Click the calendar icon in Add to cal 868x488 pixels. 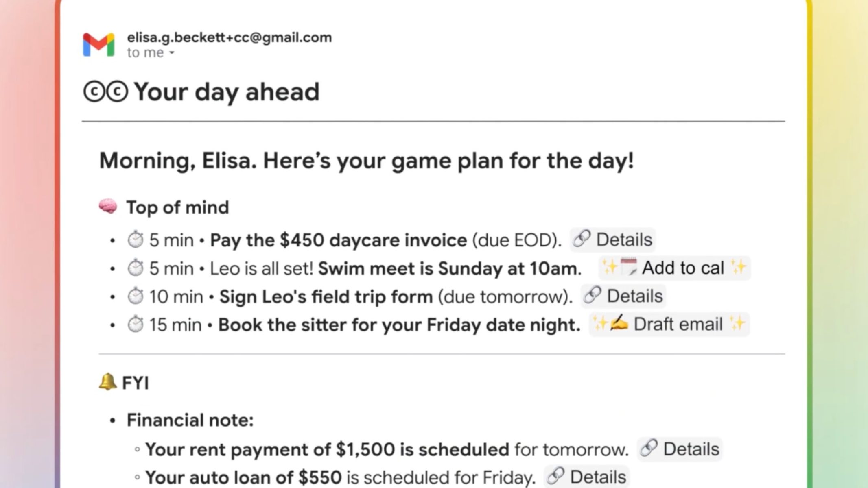click(x=628, y=267)
